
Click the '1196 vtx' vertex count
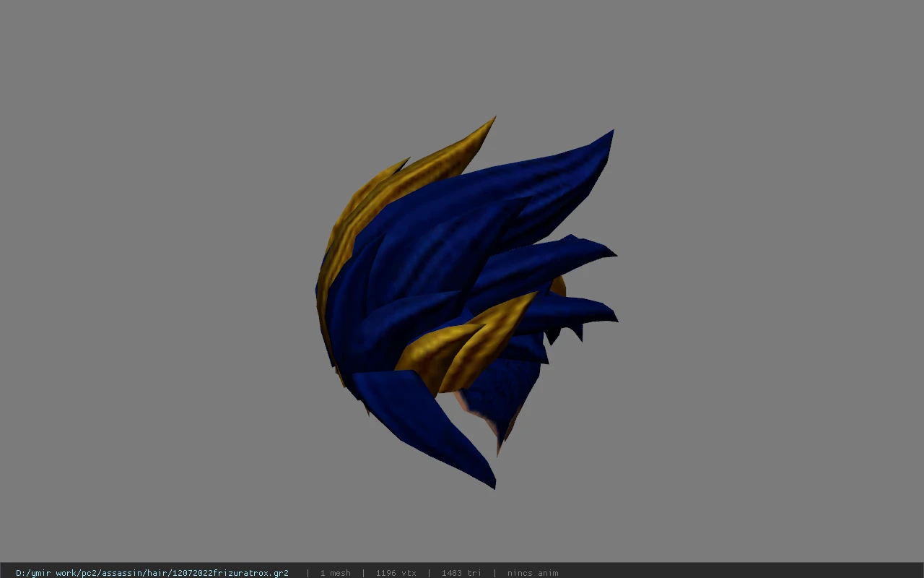pos(396,573)
